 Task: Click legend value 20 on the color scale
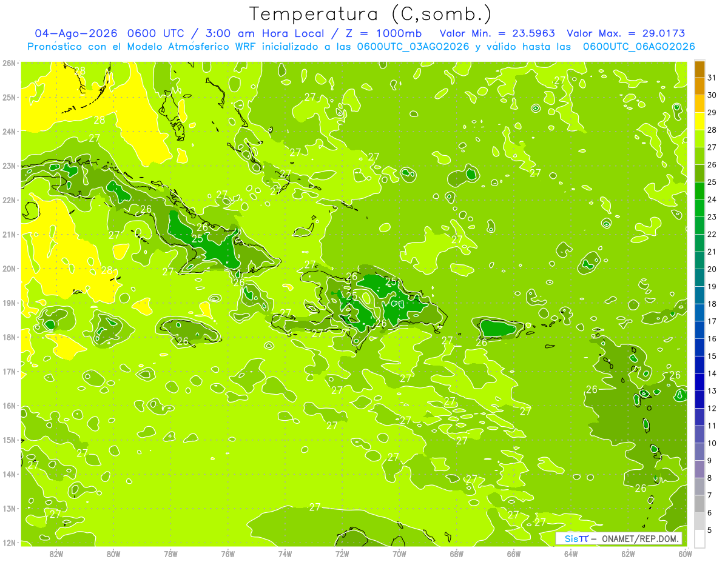712,269
